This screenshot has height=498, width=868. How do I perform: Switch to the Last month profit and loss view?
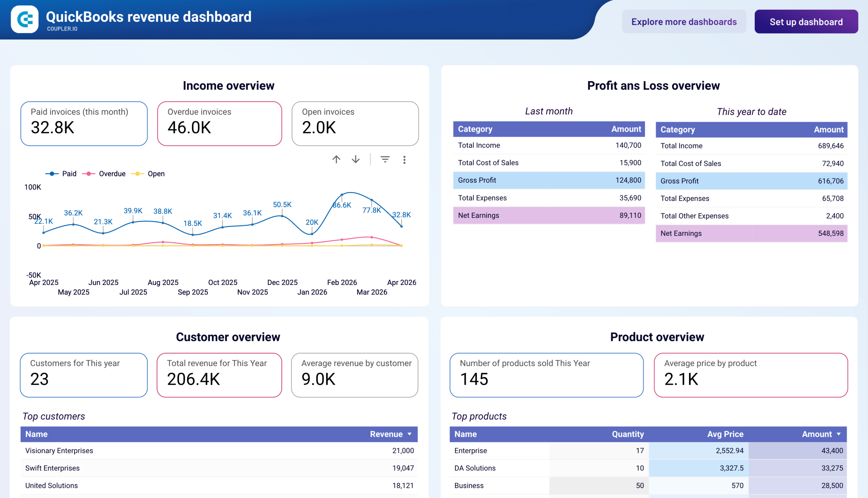pos(549,111)
